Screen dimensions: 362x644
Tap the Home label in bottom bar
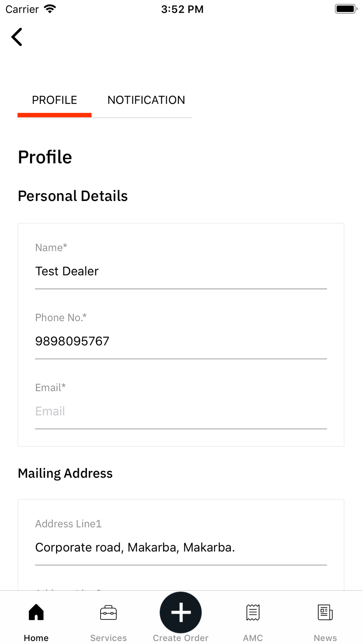point(36,638)
